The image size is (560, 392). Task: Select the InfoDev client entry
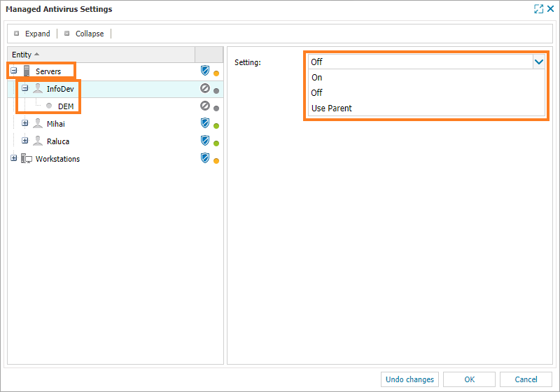click(x=115, y=89)
